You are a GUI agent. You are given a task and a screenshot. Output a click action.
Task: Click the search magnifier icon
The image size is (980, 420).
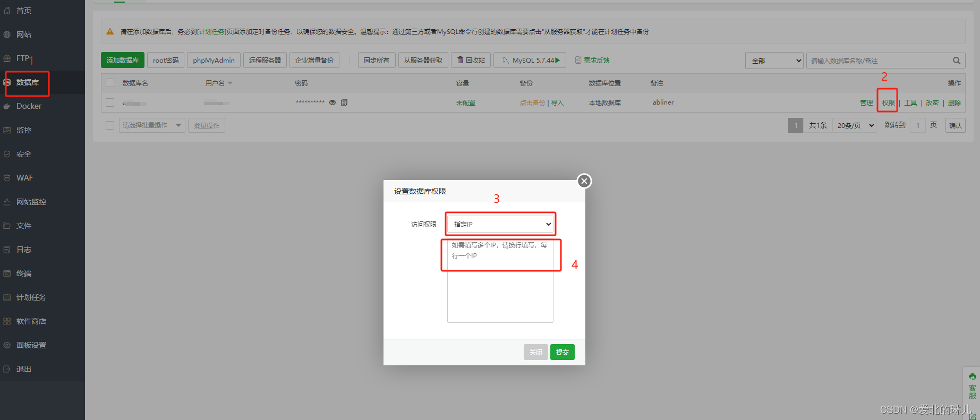[x=956, y=61]
